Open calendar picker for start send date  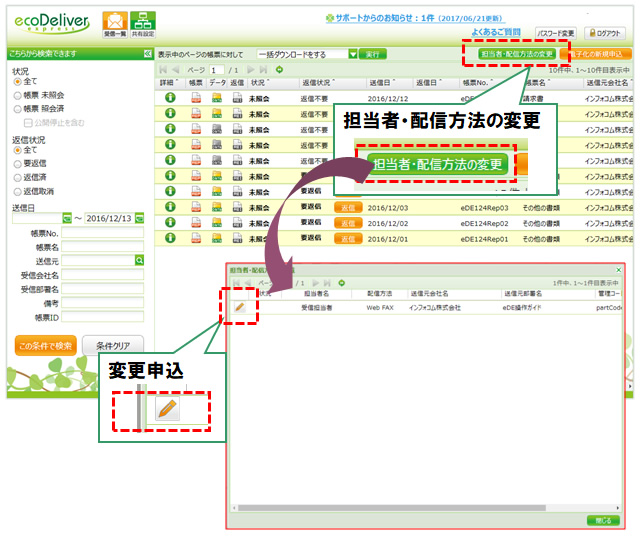click(67, 218)
